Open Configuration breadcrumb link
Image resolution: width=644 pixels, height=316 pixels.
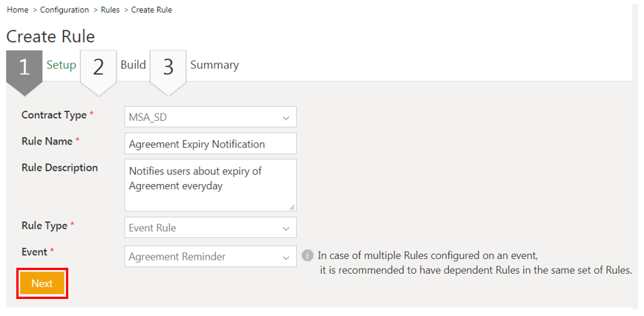(65, 10)
